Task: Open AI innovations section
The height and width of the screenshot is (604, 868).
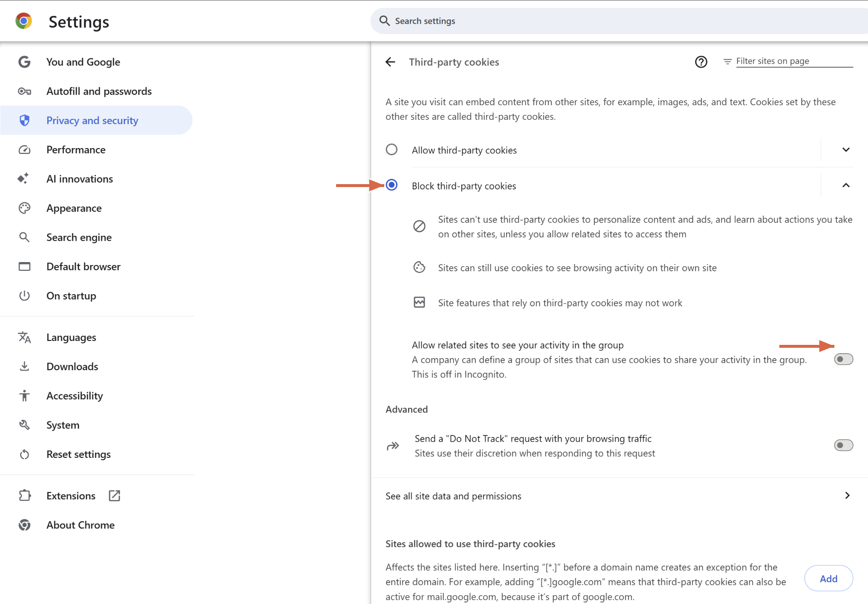Action: 96,179
